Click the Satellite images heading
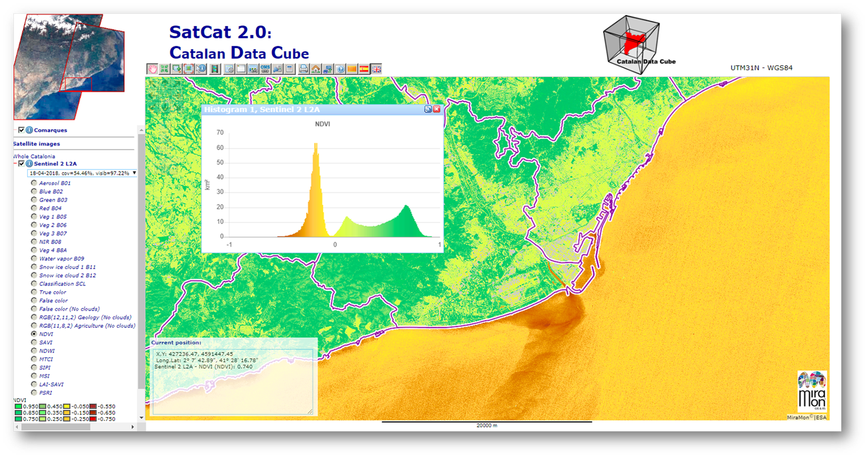 [x=36, y=144]
